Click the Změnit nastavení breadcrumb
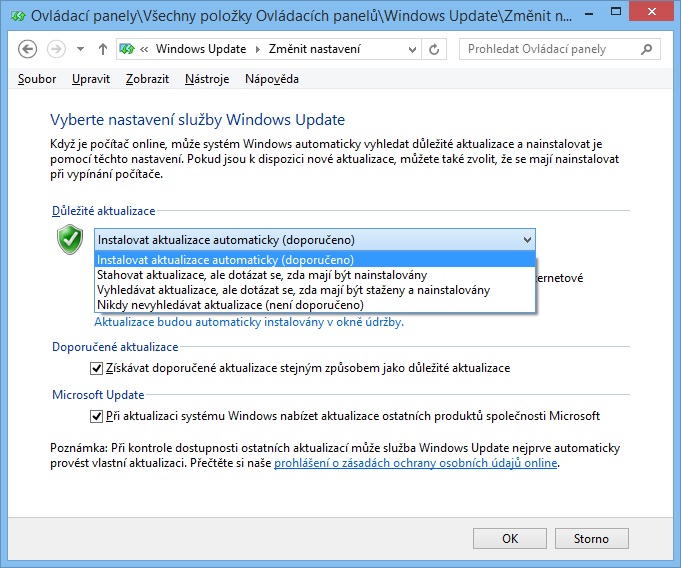The image size is (681, 568). (314, 49)
